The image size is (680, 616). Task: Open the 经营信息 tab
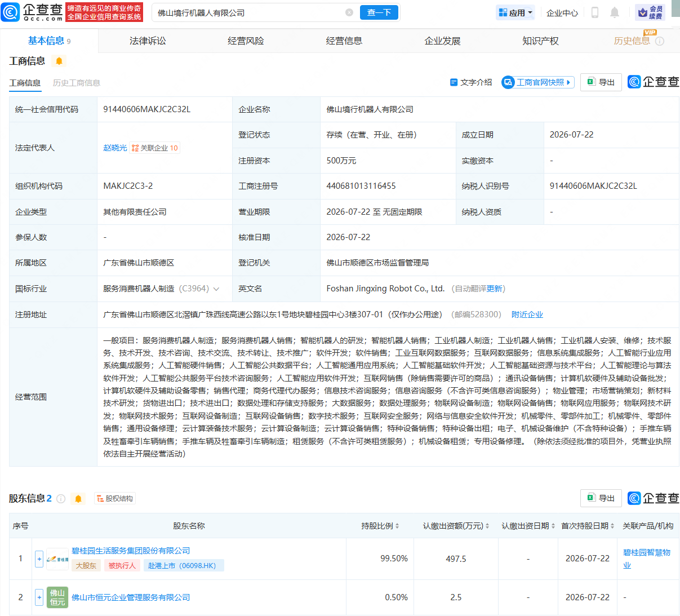[344, 41]
